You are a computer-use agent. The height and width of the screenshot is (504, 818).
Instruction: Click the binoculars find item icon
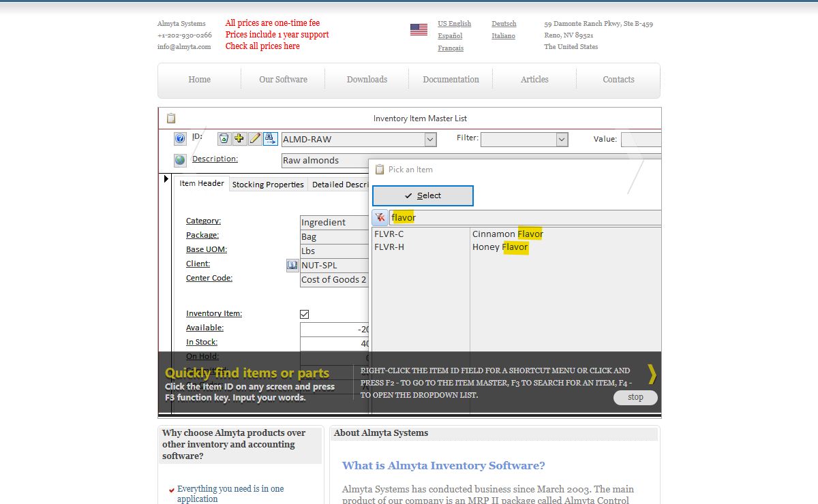click(x=271, y=139)
